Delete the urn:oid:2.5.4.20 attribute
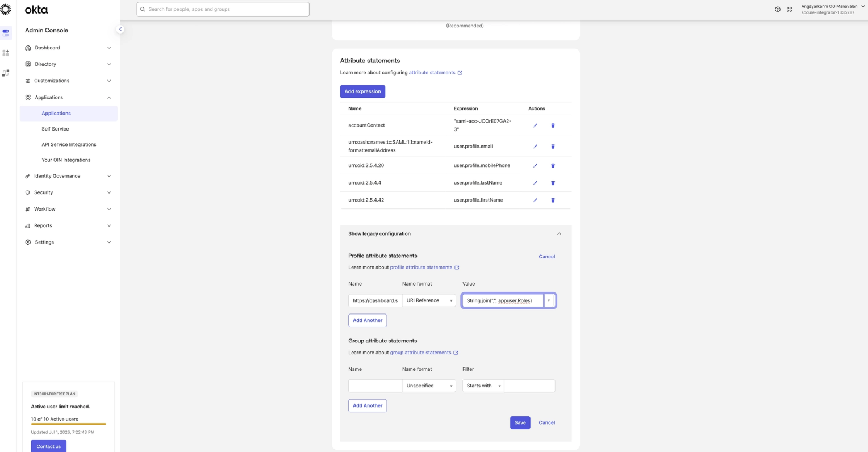The image size is (868, 452). pyautogui.click(x=553, y=166)
